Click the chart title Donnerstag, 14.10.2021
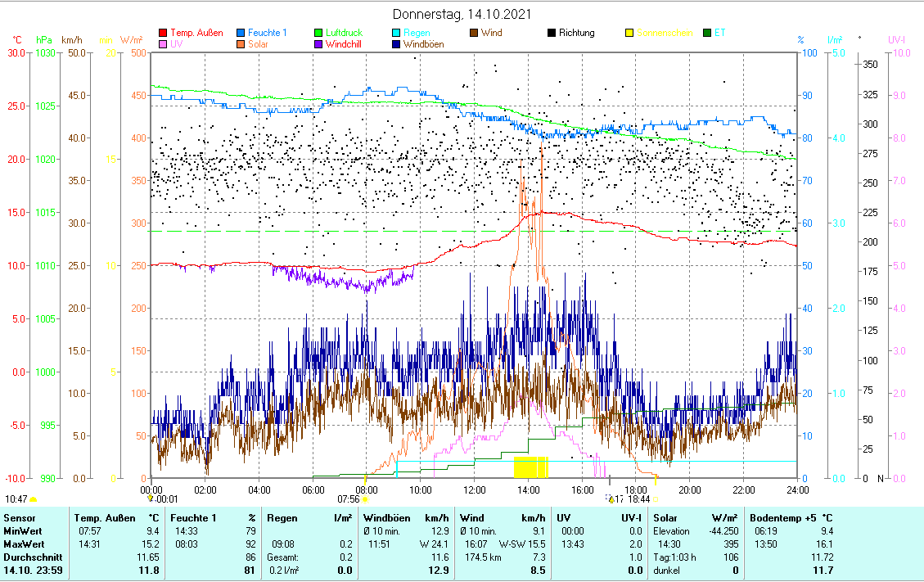This screenshot has height=582, width=924. pyautogui.click(x=462, y=15)
